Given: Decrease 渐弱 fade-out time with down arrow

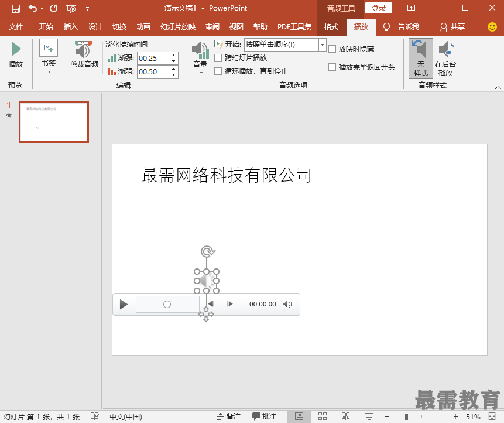Looking at the screenshot, I should (174, 74).
